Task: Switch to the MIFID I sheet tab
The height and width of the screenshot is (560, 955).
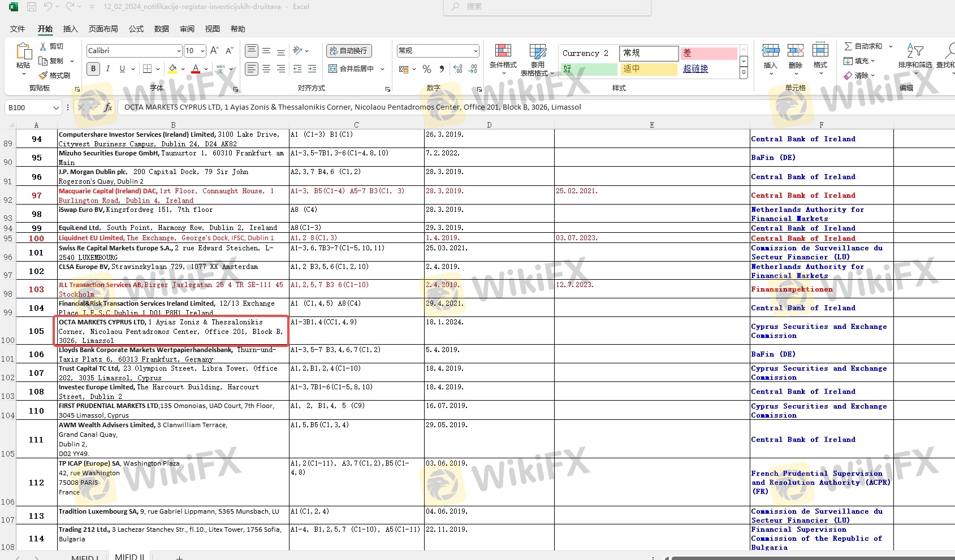Action: [85, 557]
